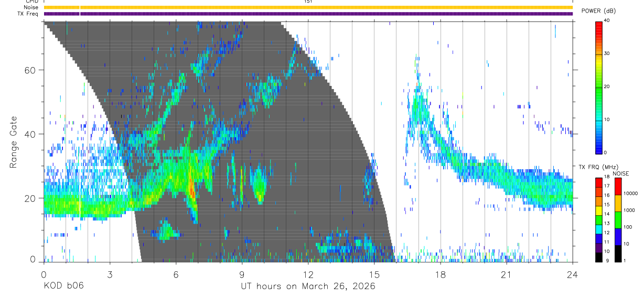The width and height of the screenshot is (644, 297).
Task: Click the 'Range Gate' y-axis title
Action: click(14, 141)
